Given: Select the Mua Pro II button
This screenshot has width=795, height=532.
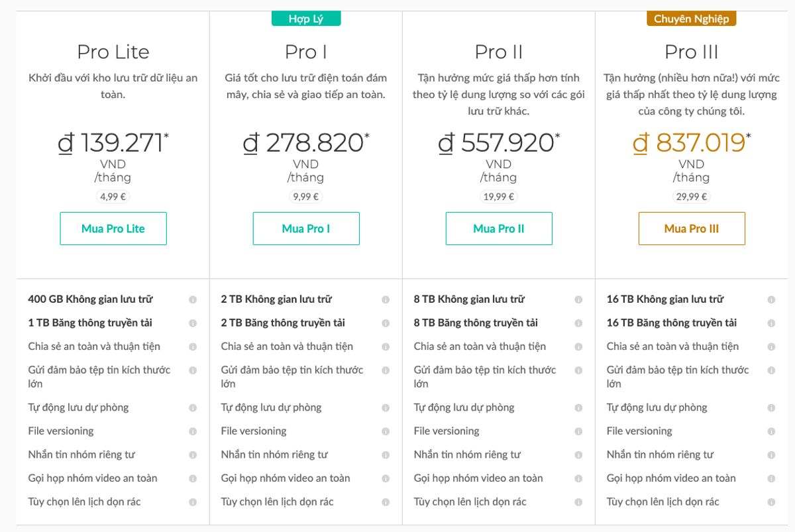Looking at the screenshot, I should pyautogui.click(x=499, y=229).
